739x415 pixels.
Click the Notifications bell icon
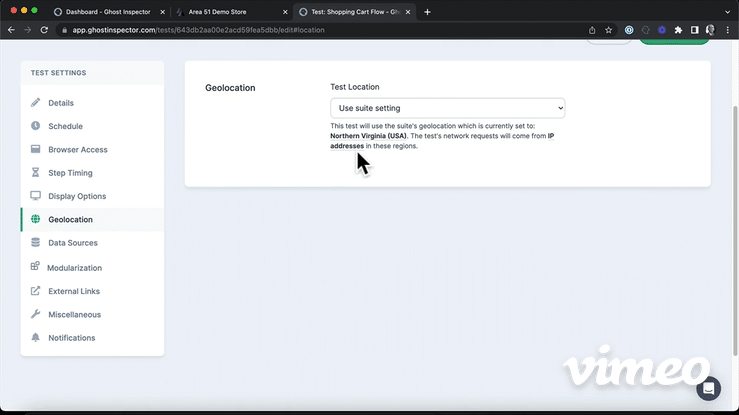(x=35, y=337)
